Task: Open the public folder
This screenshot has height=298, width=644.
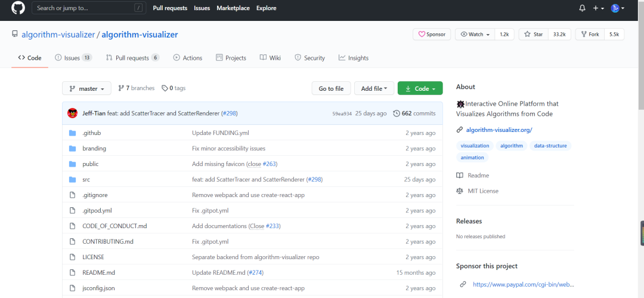Action: click(x=91, y=164)
